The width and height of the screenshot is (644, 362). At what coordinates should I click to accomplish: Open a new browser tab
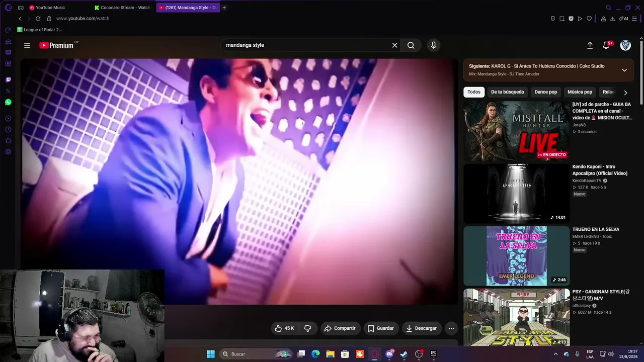[x=224, y=8]
